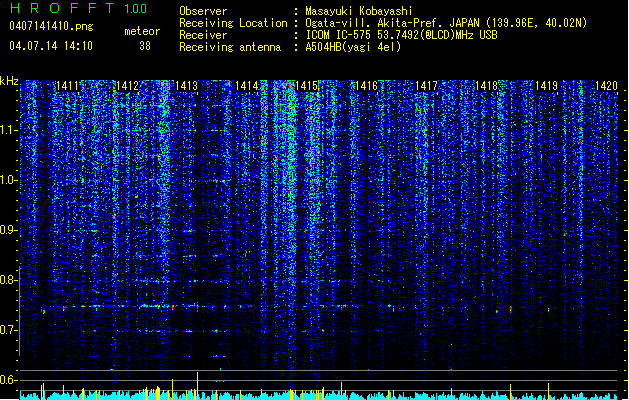629x400 pixels.
Task: Click the 1412 time marker
Action: [127, 86]
